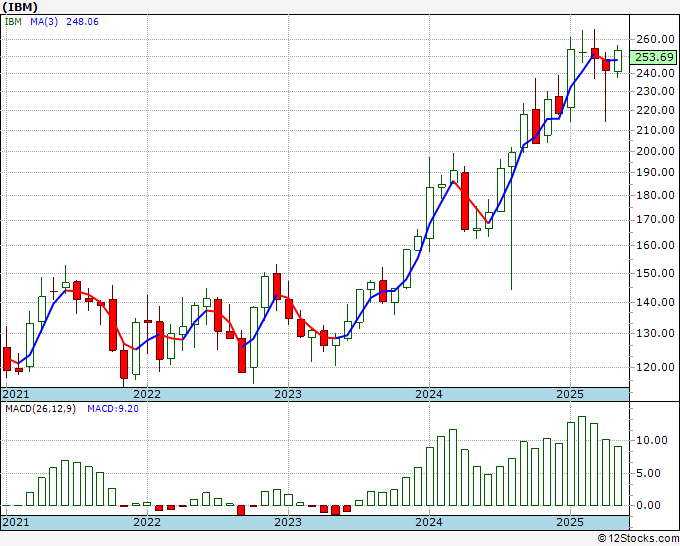Viewport: 680px width, 546px height.
Task: Click the 260.00 price axis label
Action: coord(655,39)
